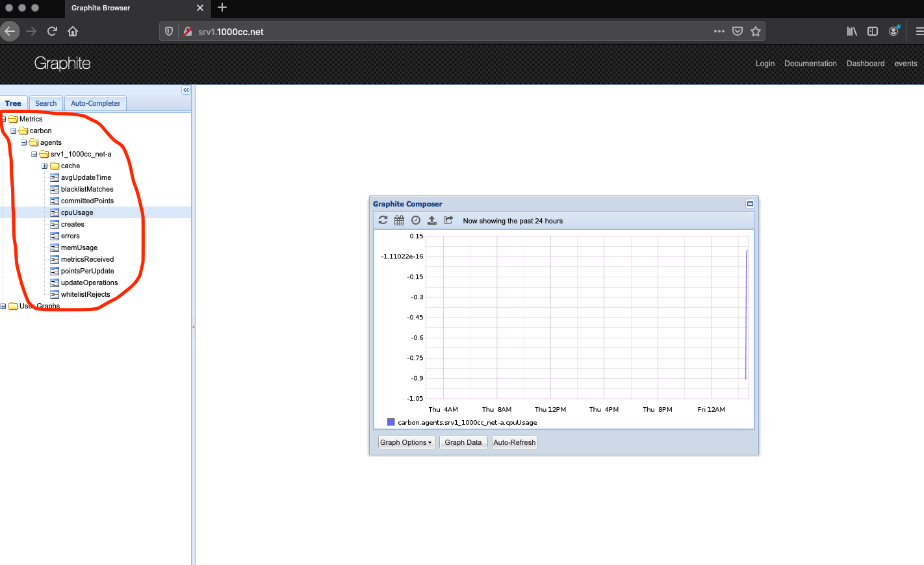Click the Graph Data button

463,442
